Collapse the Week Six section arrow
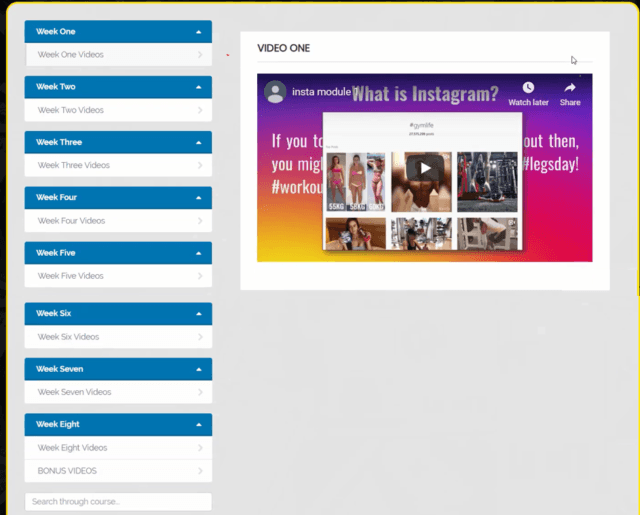The height and width of the screenshot is (515, 640). [x=199, y=314]
